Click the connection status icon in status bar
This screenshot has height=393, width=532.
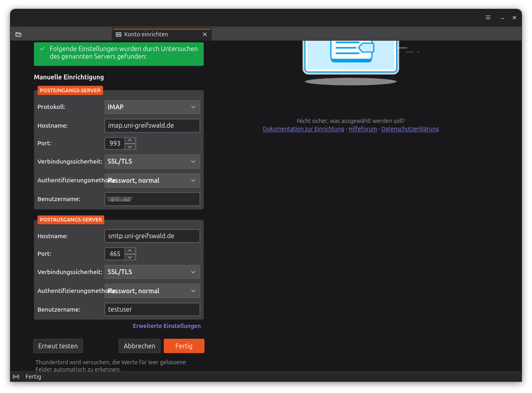pos(16,377)
